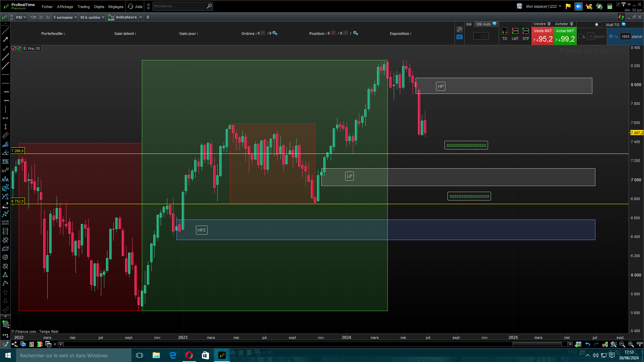Open the 10 k unités dropdown
The width and height of the screenshot is (644, 362).
(92, 17)
